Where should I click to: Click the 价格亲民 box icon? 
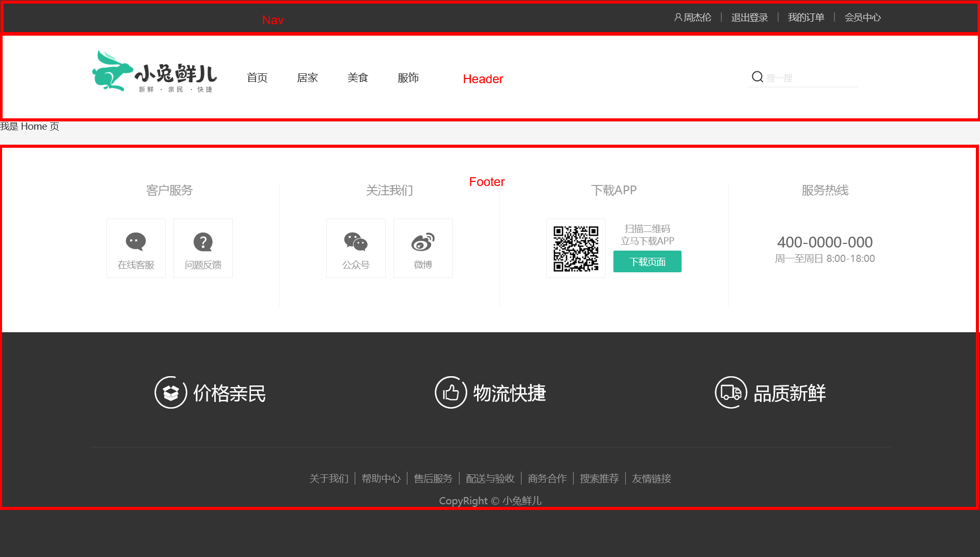pyautogui.click(x=171, y=393)
